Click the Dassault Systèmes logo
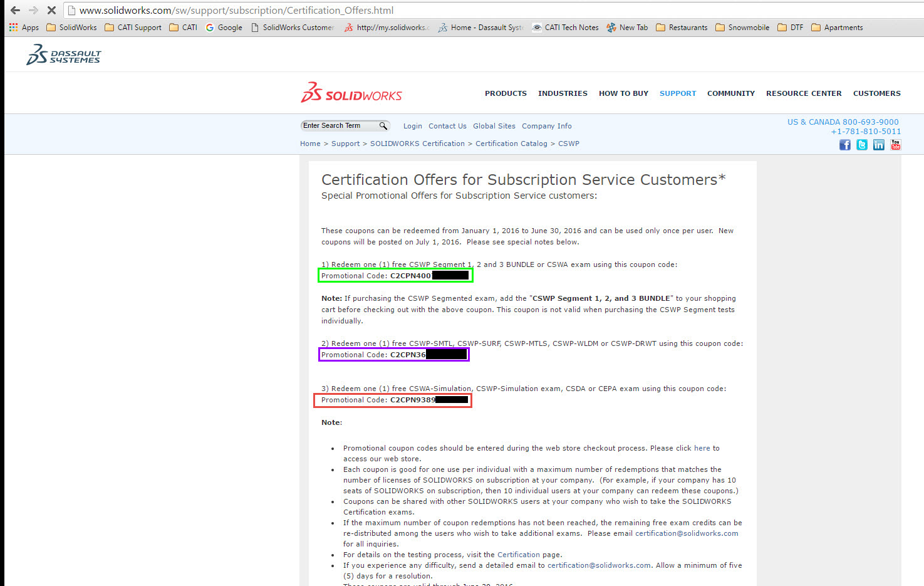Image resolution: width=924 pixels, height=586 pixels. pyautogui.click(x=63, y=55)
